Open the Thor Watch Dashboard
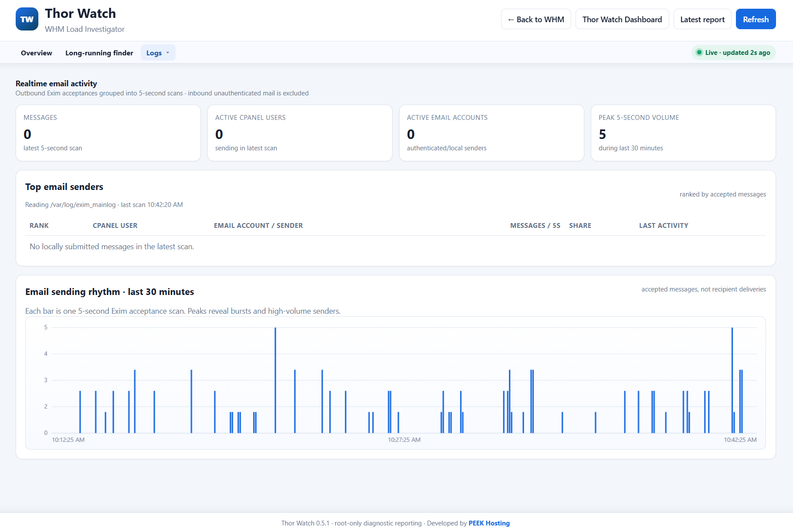Viewport: 793px width, 532px height. coord(622,19)
